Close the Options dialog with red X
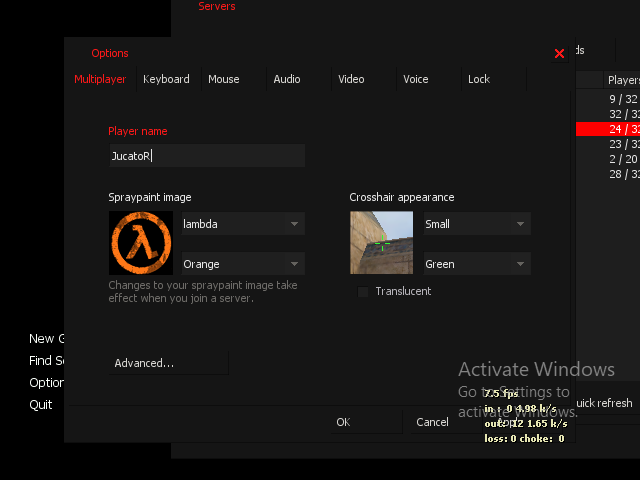 [x=559, y=53]
